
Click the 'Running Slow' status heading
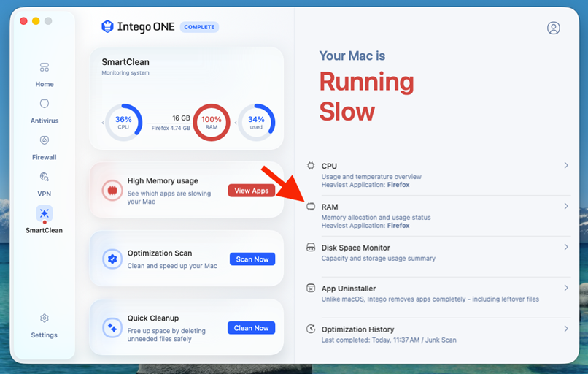[366, 96]
